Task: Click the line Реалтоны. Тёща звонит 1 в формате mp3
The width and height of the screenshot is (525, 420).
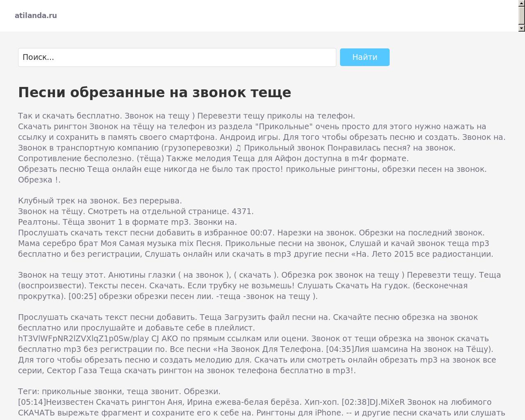Action: coord(128,222)
